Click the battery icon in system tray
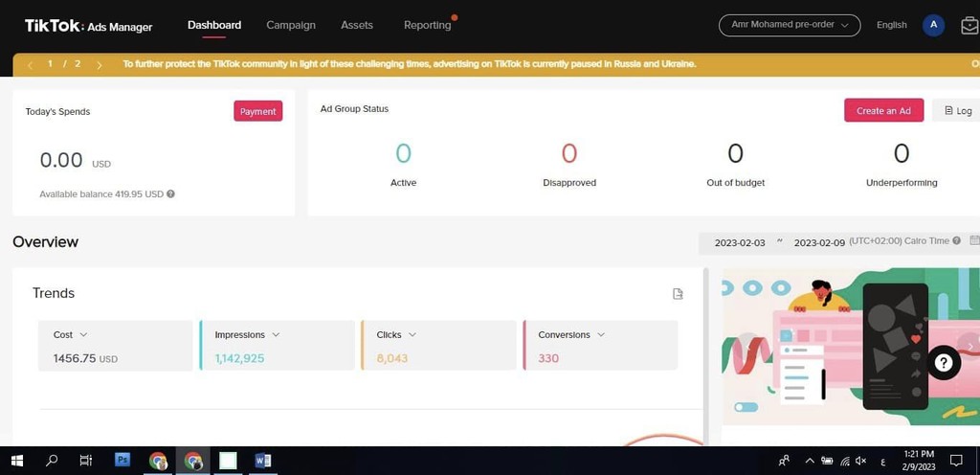The image size is (980, 475). (x=827, y=462)
